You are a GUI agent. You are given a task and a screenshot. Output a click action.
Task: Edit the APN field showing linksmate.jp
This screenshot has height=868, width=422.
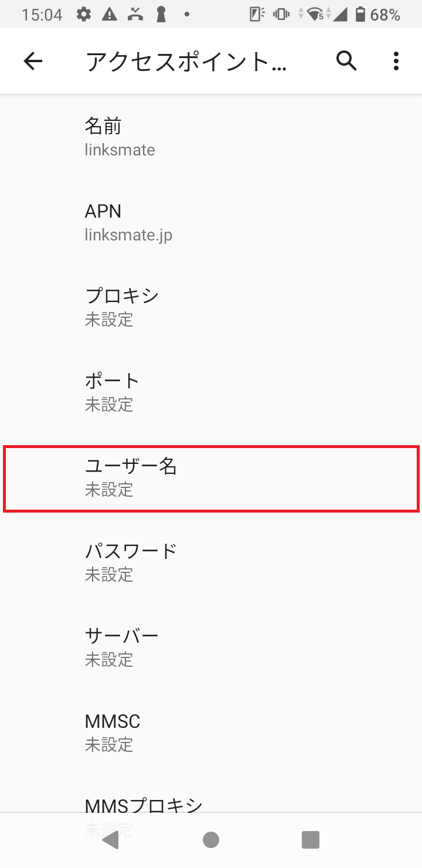pos(211,222)
